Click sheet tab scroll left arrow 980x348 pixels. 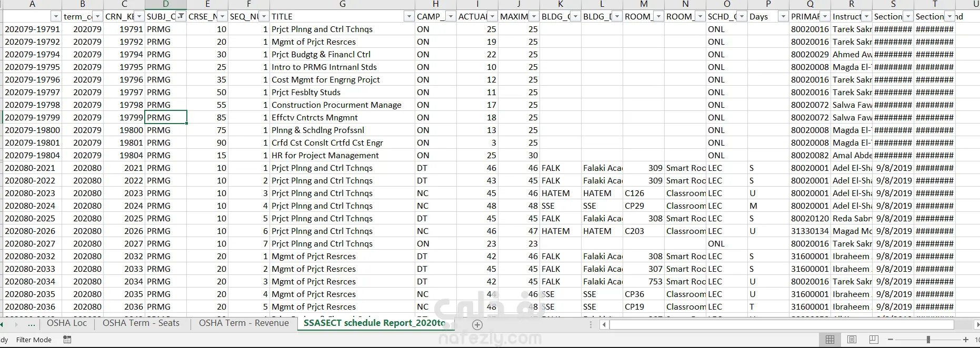point(2,324)
